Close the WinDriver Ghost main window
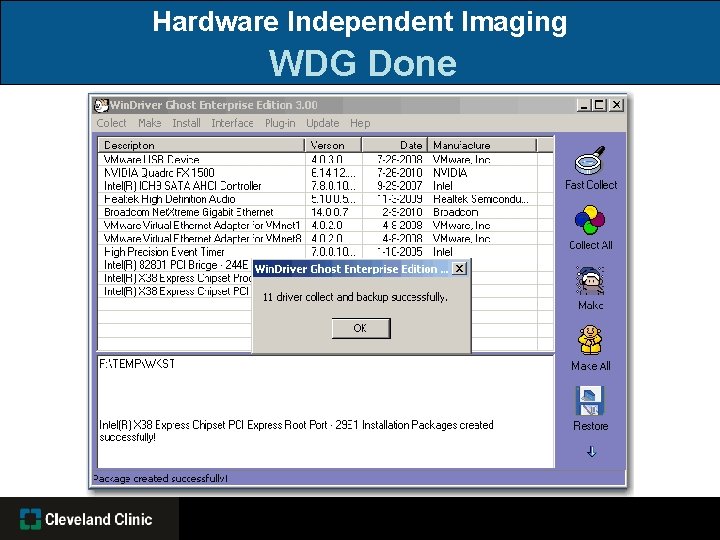Screen dimensions: 720x540 click(616, 105)
